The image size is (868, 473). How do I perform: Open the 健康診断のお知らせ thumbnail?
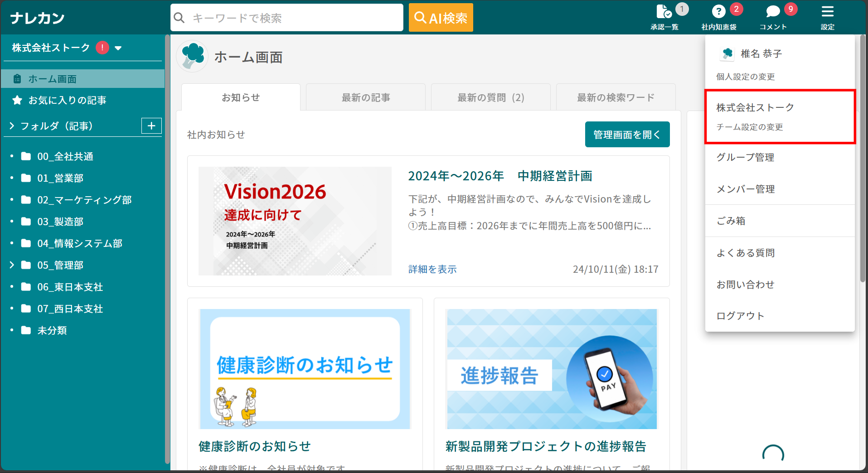[305, 369]
